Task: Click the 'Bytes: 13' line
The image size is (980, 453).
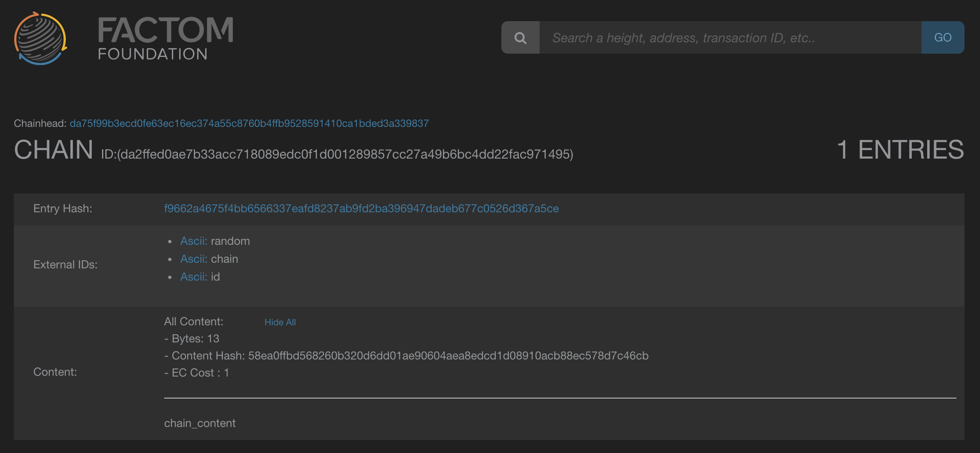Action: (x=192, y=339)
